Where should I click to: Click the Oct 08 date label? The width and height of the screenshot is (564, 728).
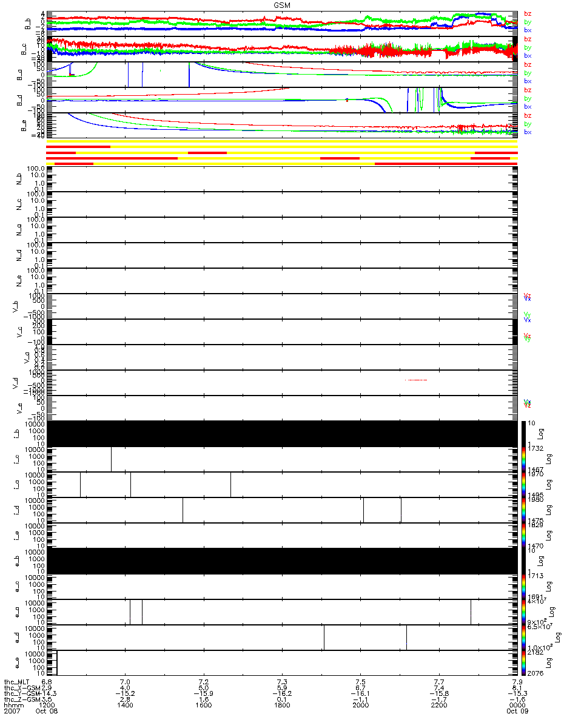point(47,712)
